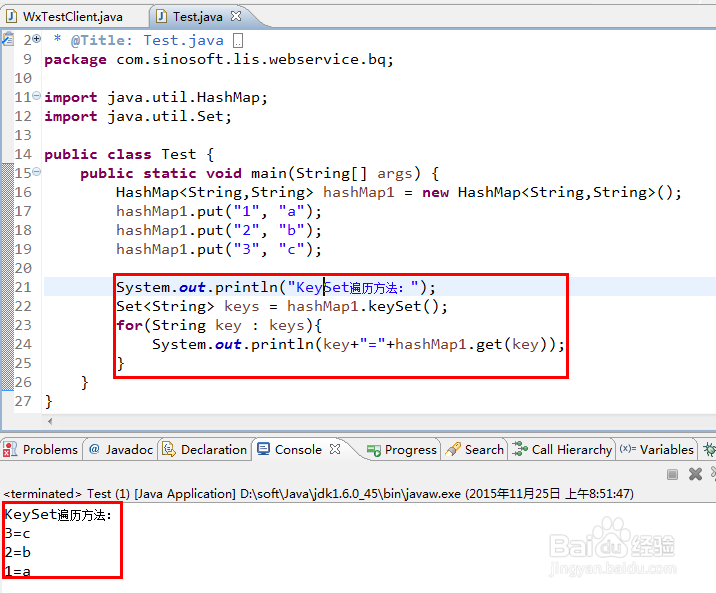This screenshot has height=593, width=716.
Task: Close the Test.java editor tab
Action: pyautogui.click(x=236, y=16)
